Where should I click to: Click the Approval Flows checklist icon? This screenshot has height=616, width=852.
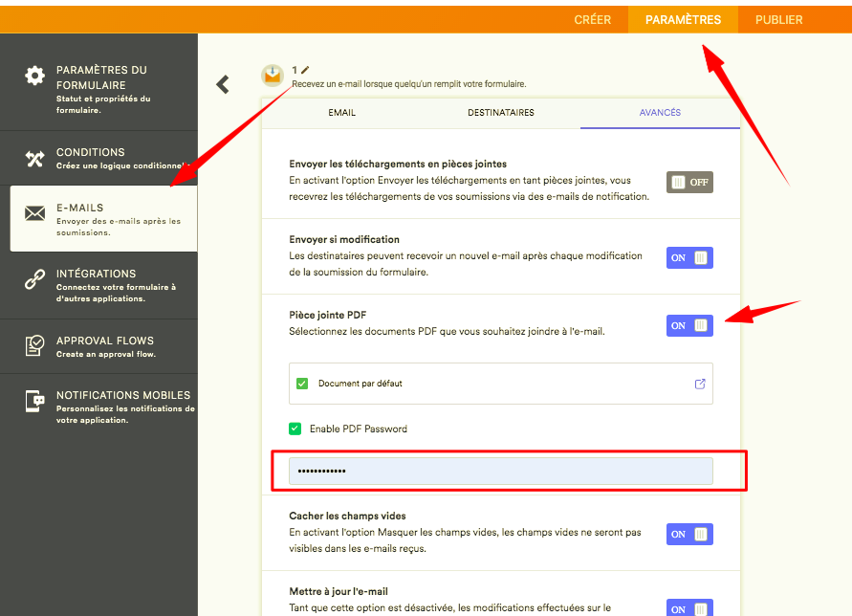tap(34, 346)
